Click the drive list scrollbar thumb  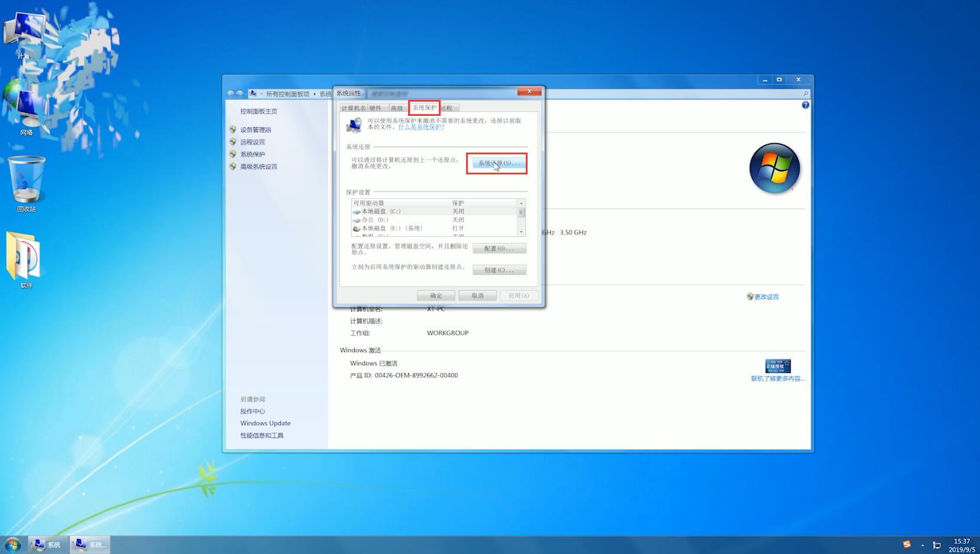tap(521, 212)
